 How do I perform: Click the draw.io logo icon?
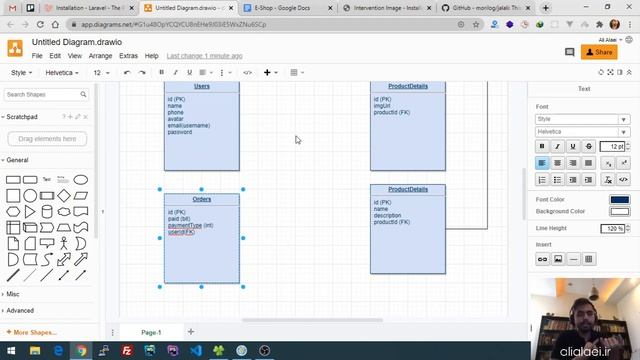[15, 48]
